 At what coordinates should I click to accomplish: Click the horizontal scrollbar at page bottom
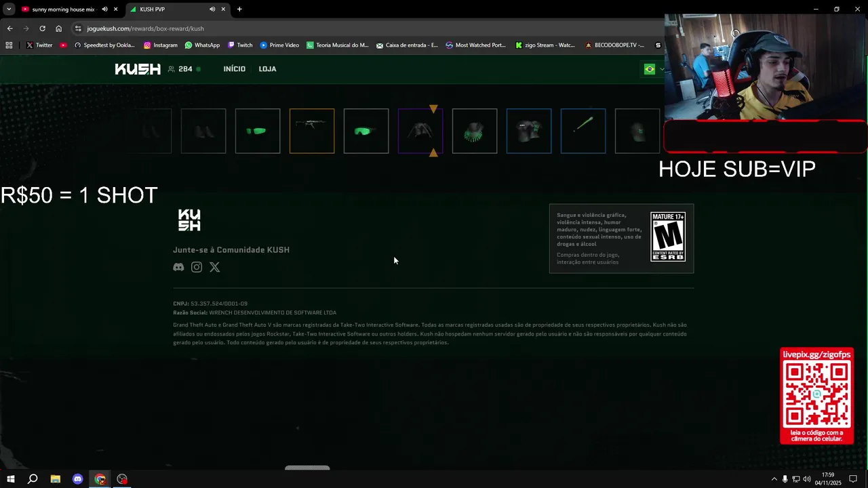coord(307,468)
